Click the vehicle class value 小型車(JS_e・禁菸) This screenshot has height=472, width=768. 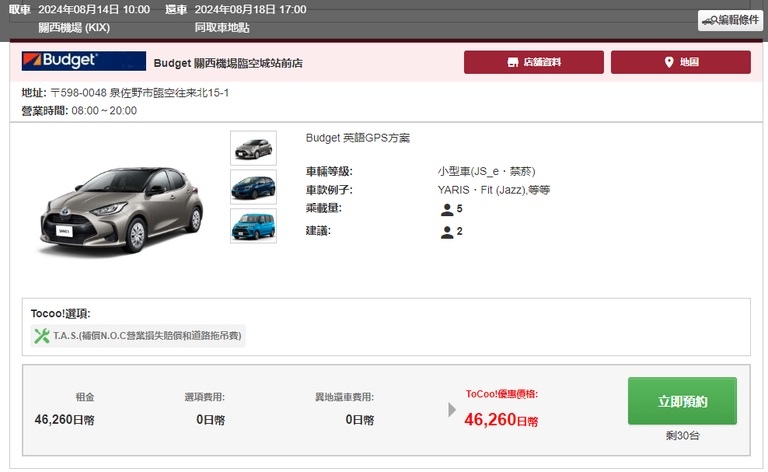click(486, 171)
